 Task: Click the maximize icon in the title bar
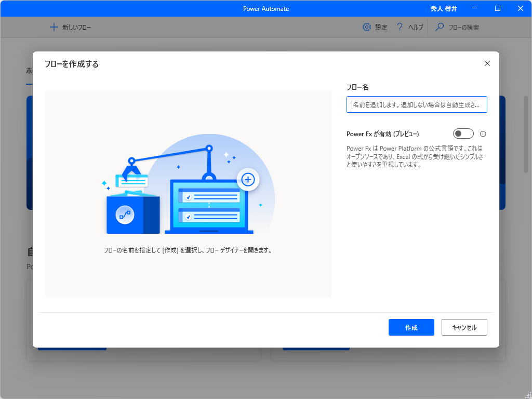click(x=497, y=8)
